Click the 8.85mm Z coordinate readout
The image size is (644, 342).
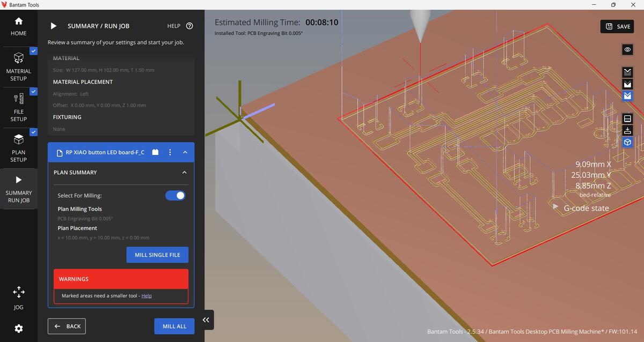[x=593, y=186]
